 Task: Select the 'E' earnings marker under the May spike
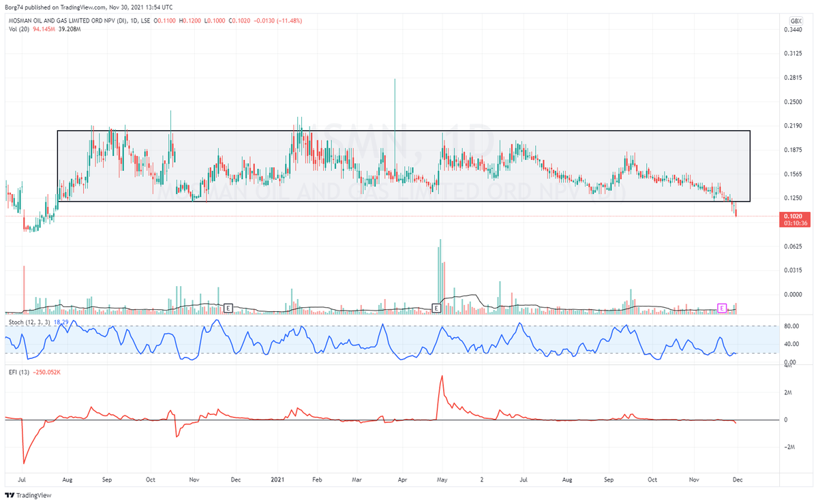436,308
